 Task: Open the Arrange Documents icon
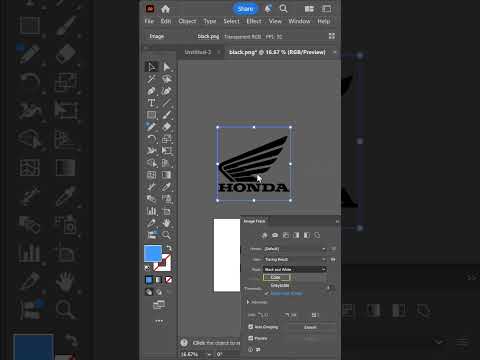point(309,9)
